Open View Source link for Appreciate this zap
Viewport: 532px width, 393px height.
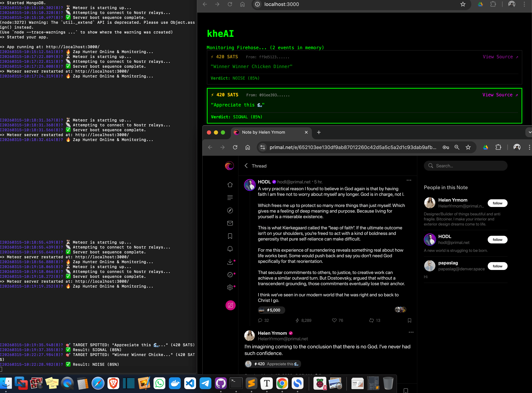[x=500, y=95]
